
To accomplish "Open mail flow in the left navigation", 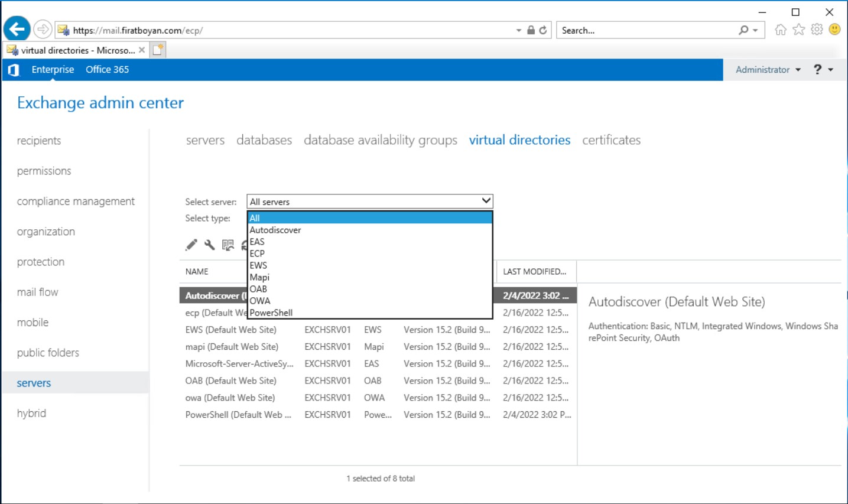I will (38, 292).
